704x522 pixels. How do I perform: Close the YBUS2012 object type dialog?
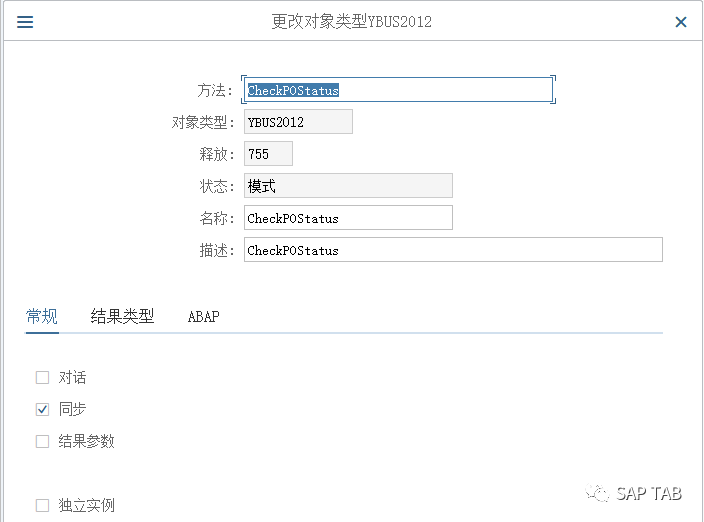click(681, 22)
